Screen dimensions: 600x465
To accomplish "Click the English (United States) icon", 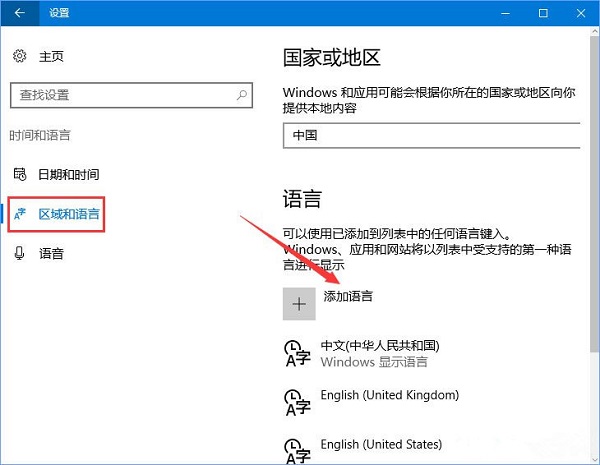I will click(297, 451).
